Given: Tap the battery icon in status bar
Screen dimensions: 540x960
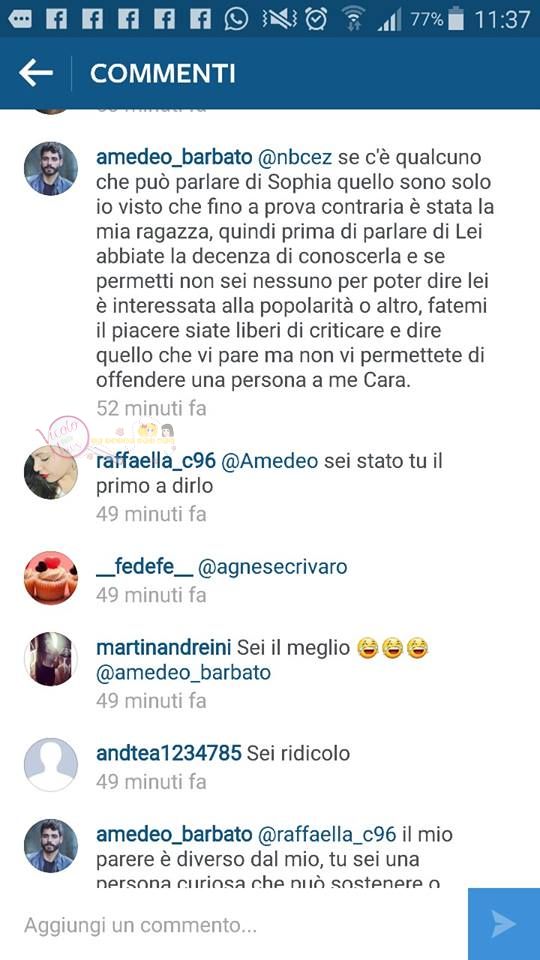Looking at the screenshot, I should (456, 18).
